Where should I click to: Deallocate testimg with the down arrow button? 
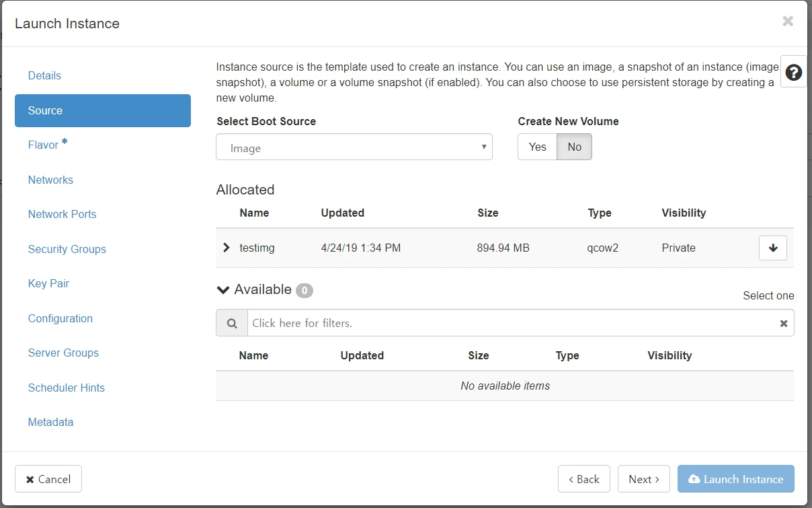[x=772, y=248]
